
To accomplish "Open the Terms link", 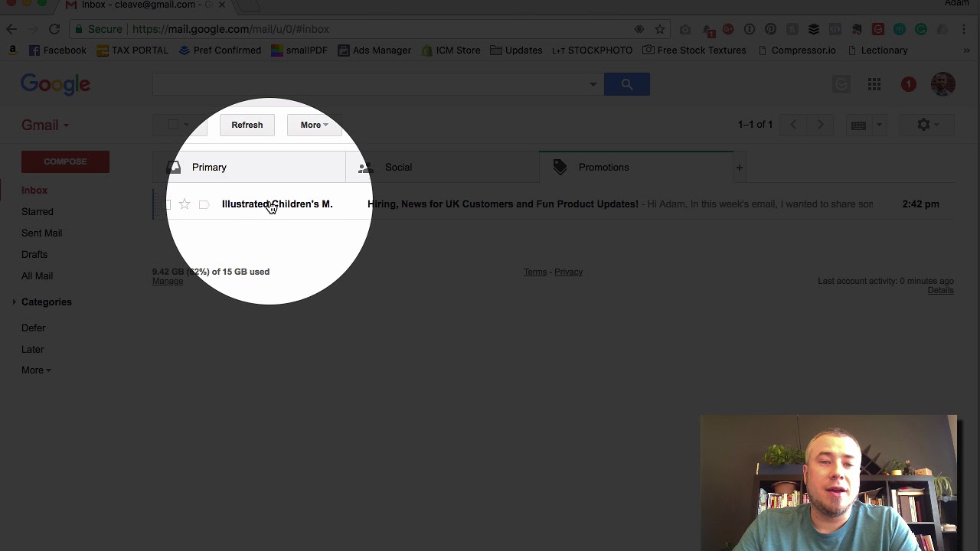I will [x=535, y=272].
